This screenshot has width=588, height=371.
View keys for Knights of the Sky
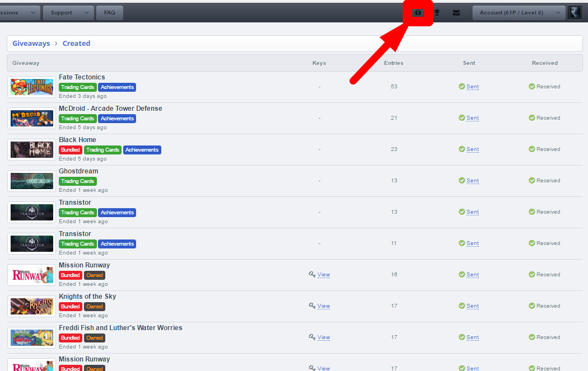pos(324,306)
